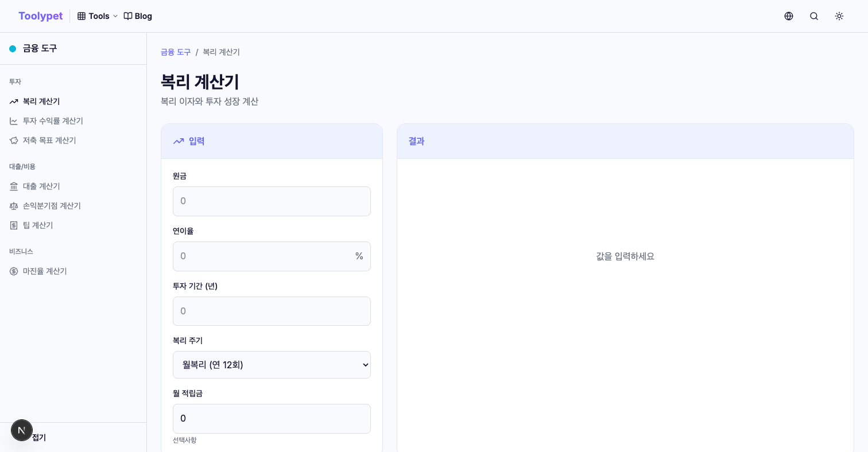The height and width of the screenshot is (452, 868).
Task: Select 손익분기점 계산기 scale icon item
Action: click(52, 206)
